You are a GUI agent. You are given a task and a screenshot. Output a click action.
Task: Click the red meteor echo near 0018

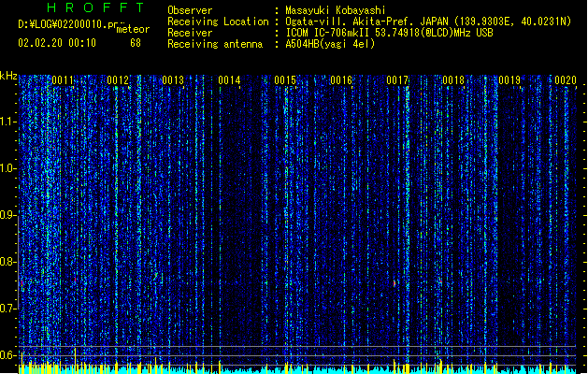(x=440, y=280)
